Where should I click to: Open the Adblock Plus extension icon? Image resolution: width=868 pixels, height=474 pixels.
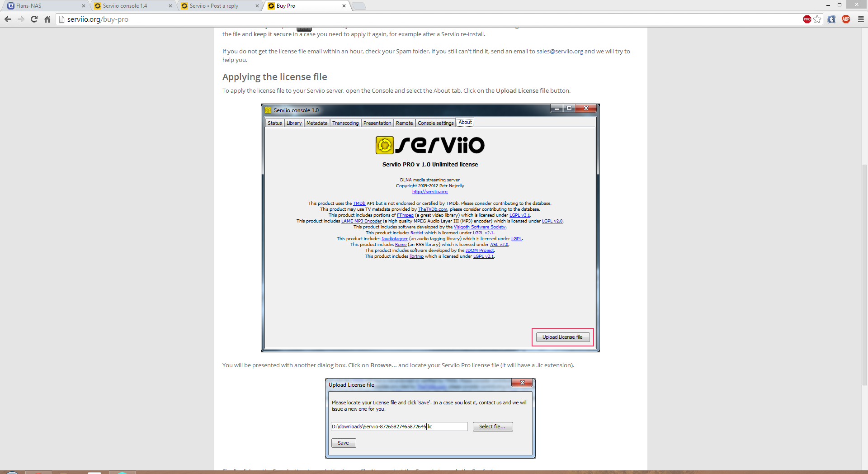pyautogui.click(x=846, y=19)
